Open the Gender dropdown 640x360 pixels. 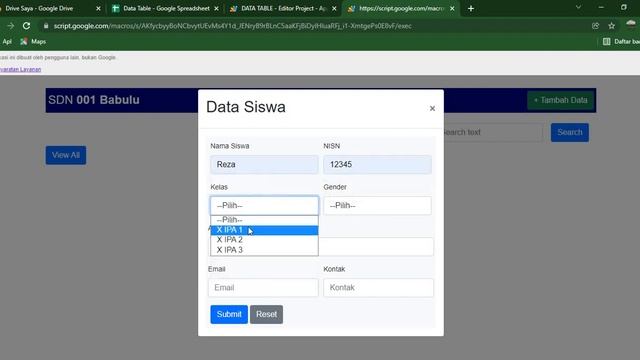[x=377, y=206]
